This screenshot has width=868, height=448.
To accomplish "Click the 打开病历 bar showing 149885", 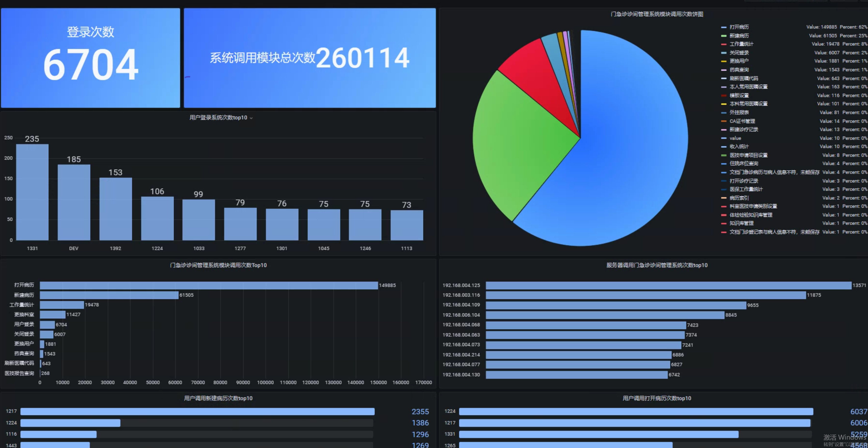I will pos(209,285).
